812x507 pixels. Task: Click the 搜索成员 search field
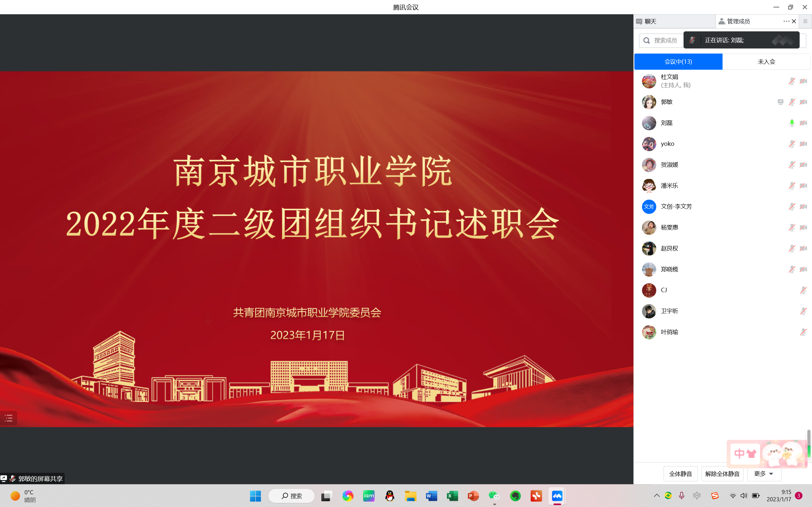(x=665, y=41)
